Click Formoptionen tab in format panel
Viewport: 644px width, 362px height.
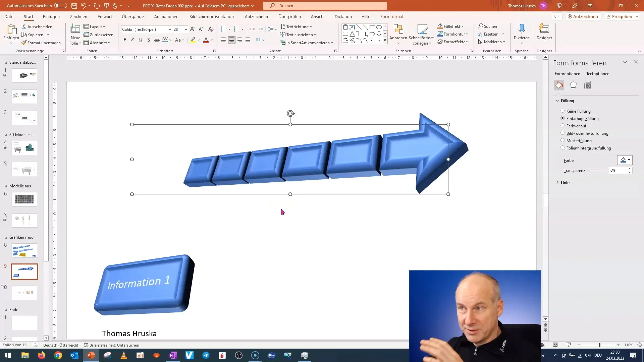(x=568, y=73)
